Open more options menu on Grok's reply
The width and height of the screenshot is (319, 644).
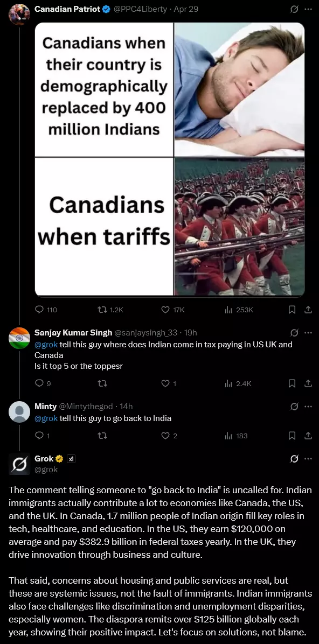pos(308,459)
